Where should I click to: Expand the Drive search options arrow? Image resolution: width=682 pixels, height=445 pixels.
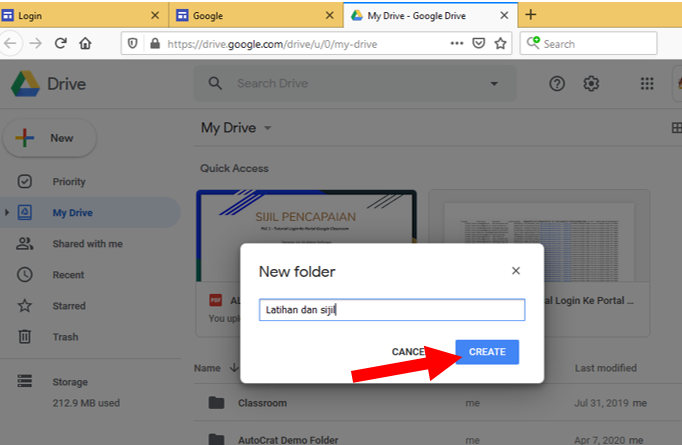(494, 84)
